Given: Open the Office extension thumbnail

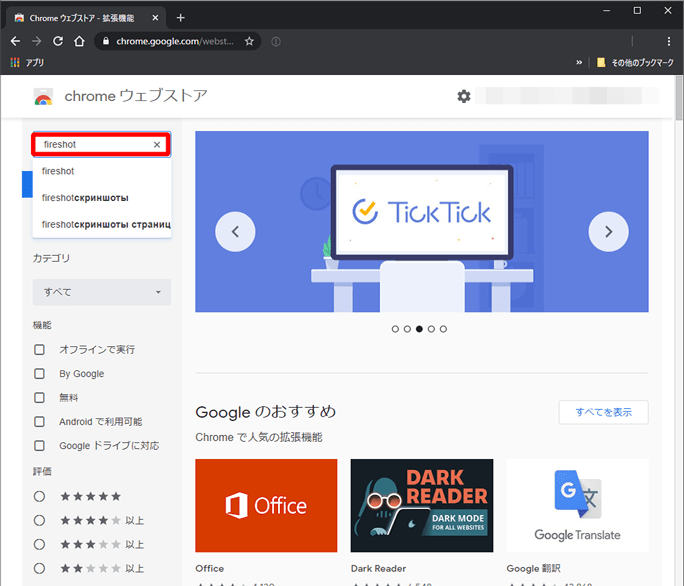Looking at the screenshot, I should [266, 505].
